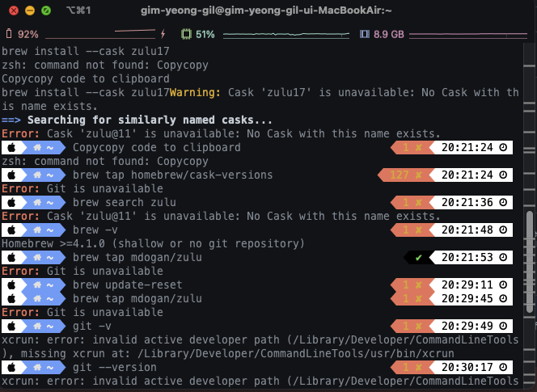
Task: Click the battery usage graph line
Action: [x=100, y=34]
